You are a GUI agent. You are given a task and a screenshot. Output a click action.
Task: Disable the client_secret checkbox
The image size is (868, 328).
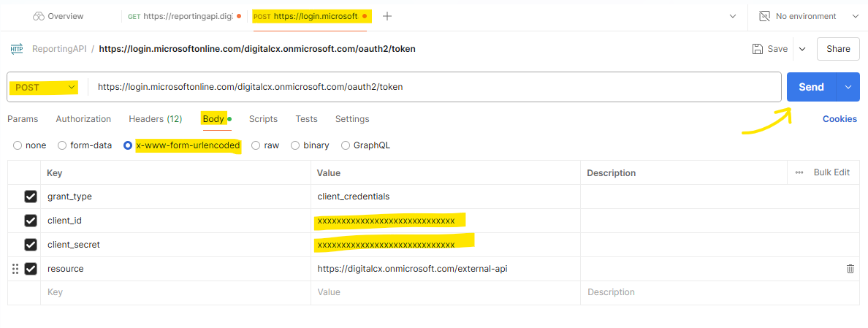click(x=31, y=245)
